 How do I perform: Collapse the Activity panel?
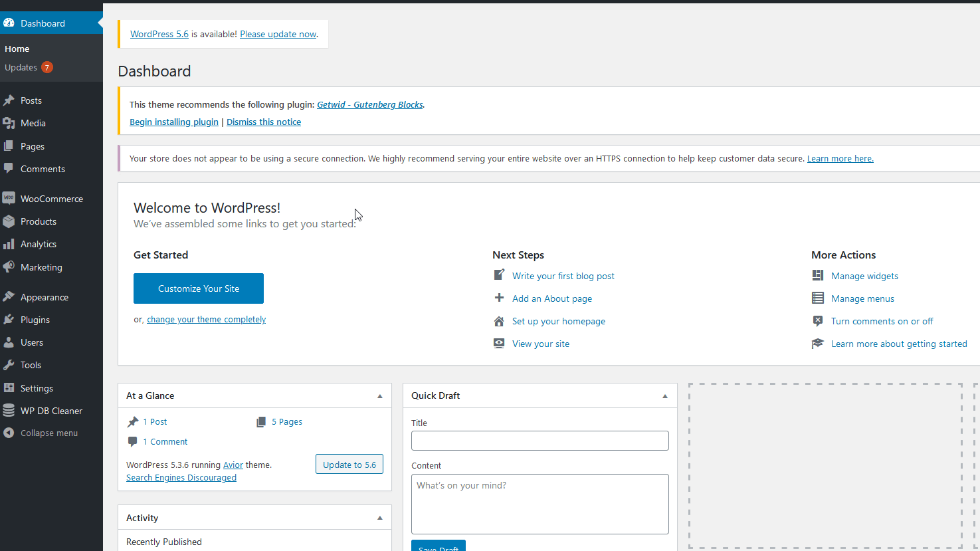click(380, 518)
